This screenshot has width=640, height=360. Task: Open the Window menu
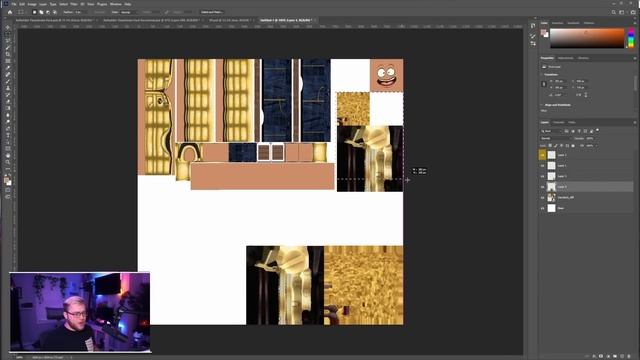(116, 4)
